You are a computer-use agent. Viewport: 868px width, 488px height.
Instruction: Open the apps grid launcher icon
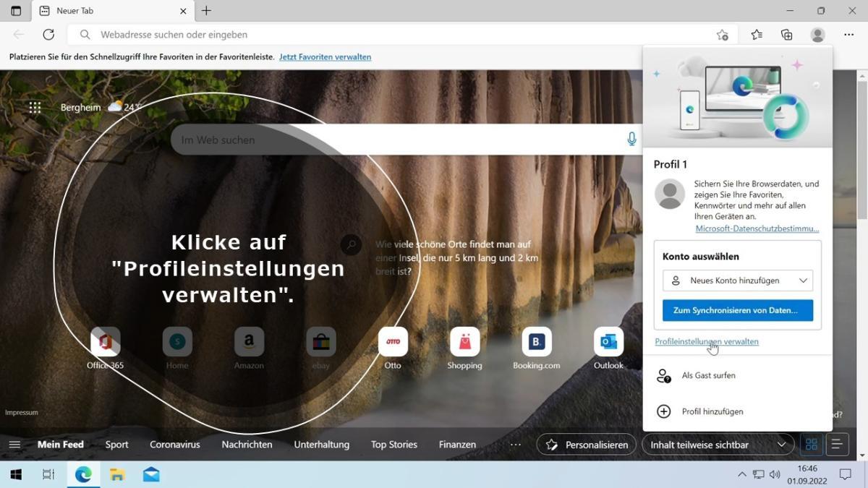click(35, 108)
